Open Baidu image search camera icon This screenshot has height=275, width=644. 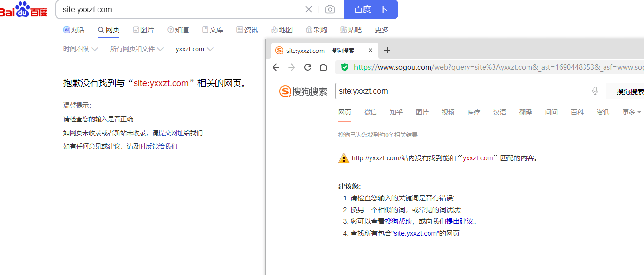tap(330, 9)
